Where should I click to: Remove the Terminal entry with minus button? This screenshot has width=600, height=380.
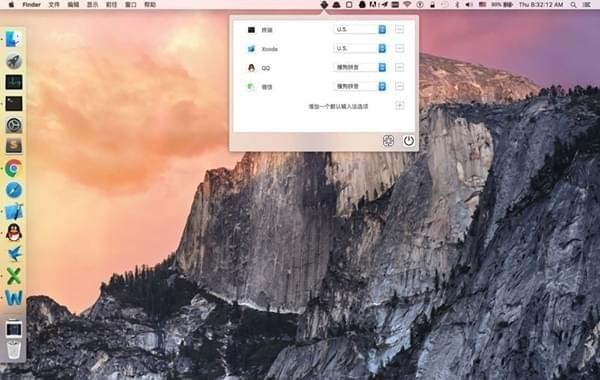point(399,29)
